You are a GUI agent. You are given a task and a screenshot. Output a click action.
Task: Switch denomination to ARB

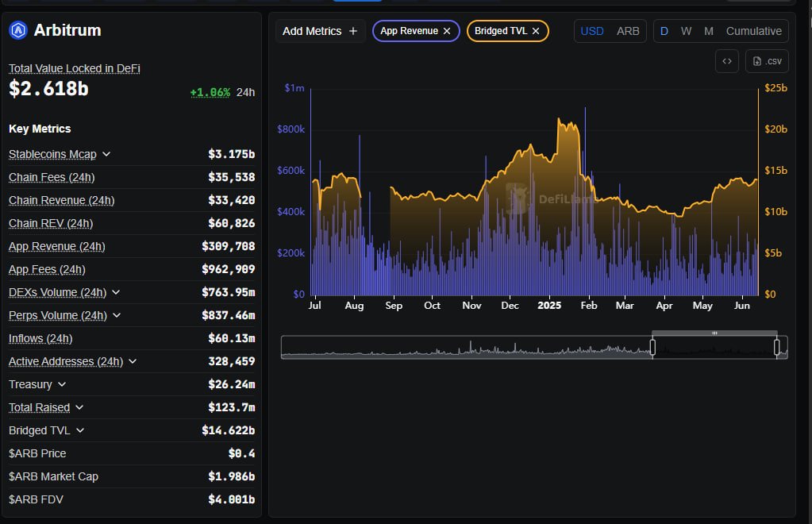628,31
